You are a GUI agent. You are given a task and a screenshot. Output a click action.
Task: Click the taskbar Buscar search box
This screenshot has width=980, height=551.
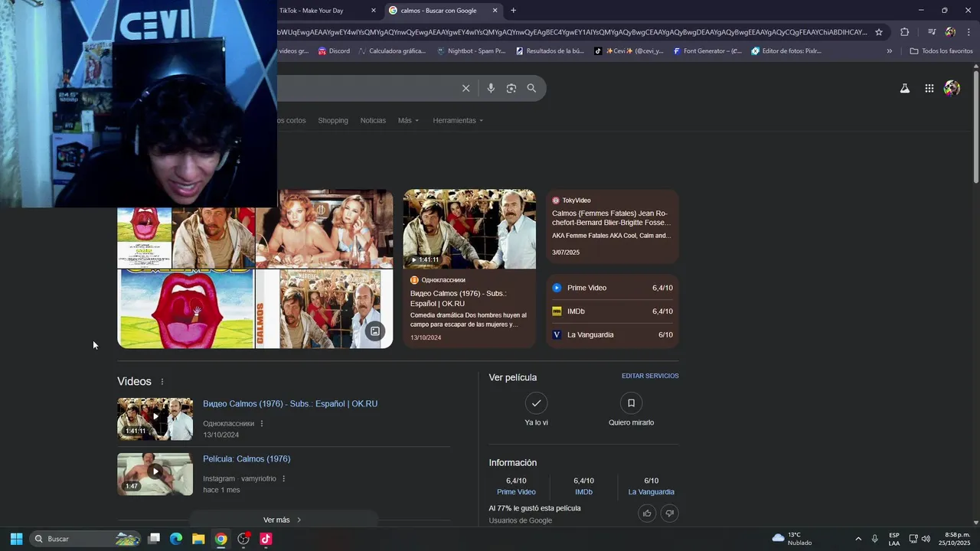(84, 539)
